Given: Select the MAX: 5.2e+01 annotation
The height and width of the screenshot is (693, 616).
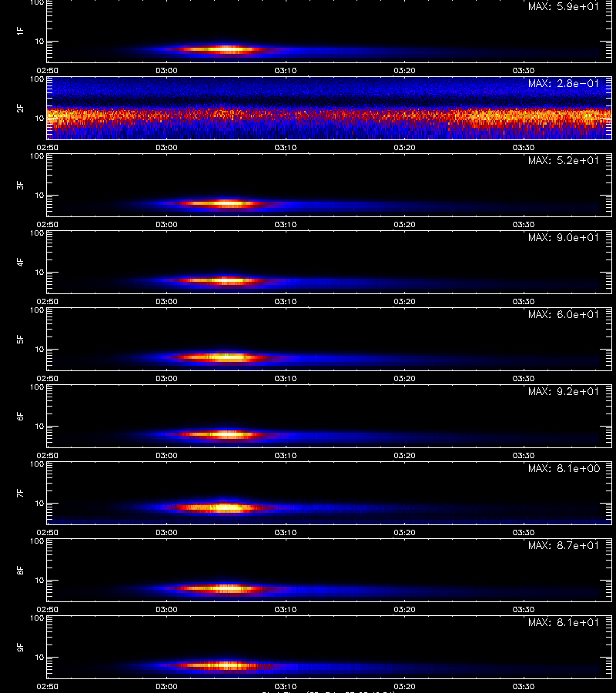Looking at the screenshot, I should [564, 160].
